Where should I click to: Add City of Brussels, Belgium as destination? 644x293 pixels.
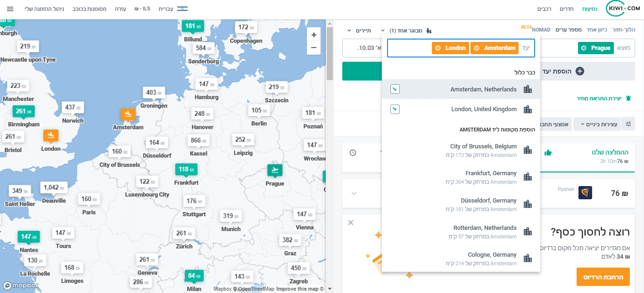coord(461,150)
